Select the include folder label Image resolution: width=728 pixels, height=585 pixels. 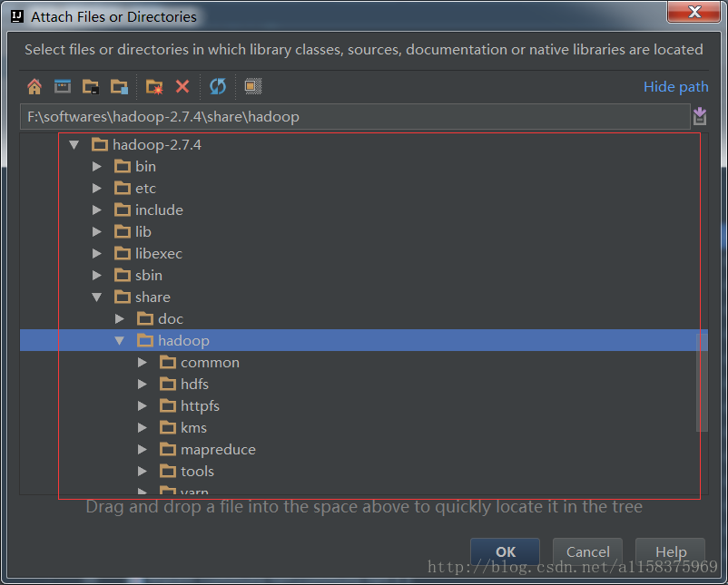[x=159, y=210]
